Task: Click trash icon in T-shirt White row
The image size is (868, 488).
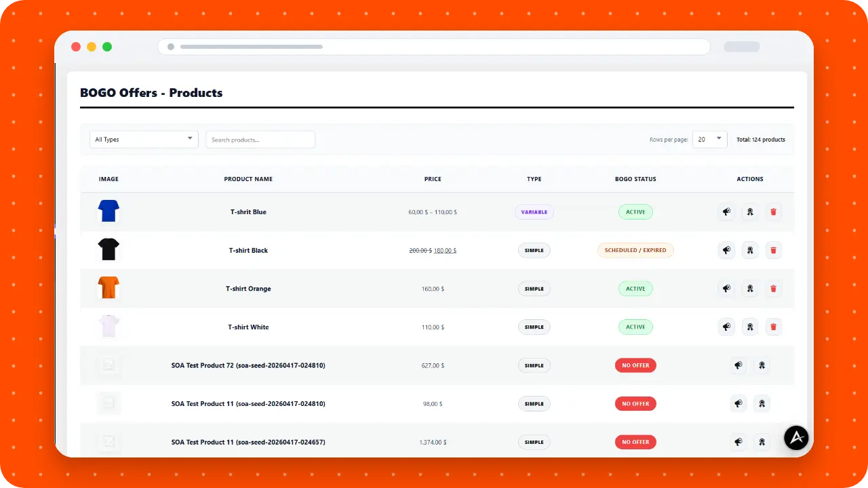Action: 773,327
